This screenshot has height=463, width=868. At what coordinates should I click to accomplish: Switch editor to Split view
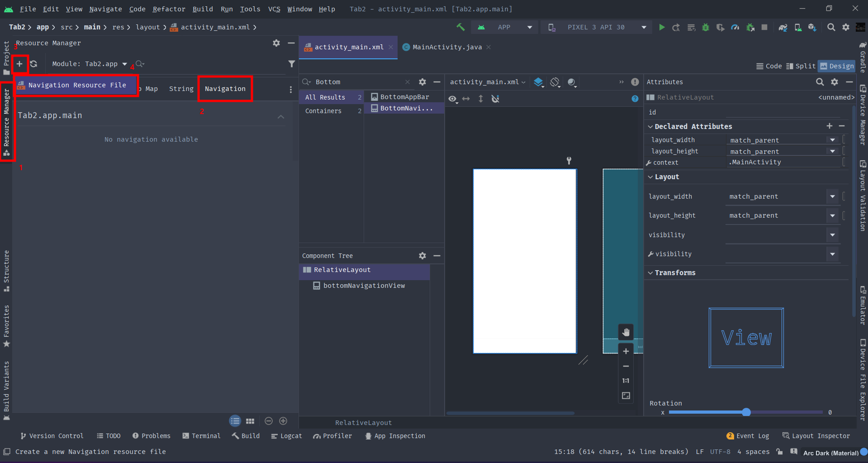(x=801, y=66)
